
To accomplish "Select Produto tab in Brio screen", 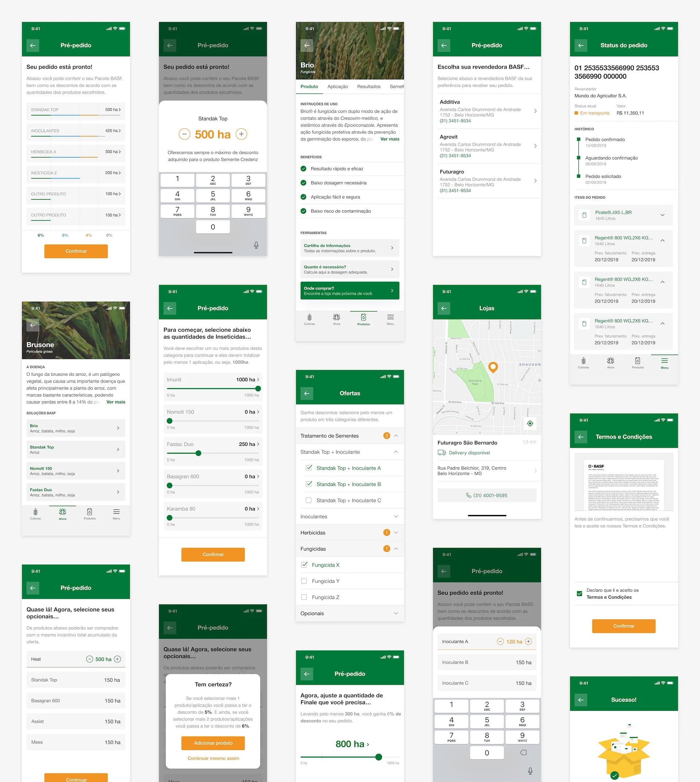I will [x=309, y=86].
